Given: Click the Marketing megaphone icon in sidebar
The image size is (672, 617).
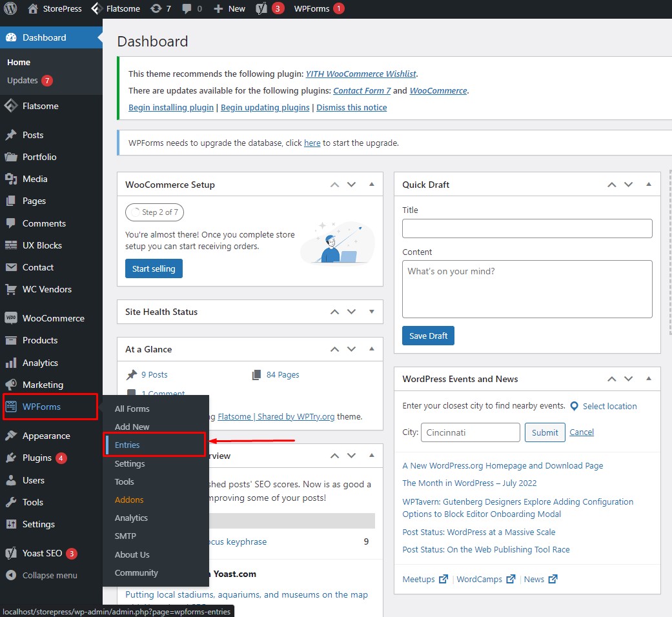Looking at the screenshot, I should pyautogui.click(x=11, y=385).
